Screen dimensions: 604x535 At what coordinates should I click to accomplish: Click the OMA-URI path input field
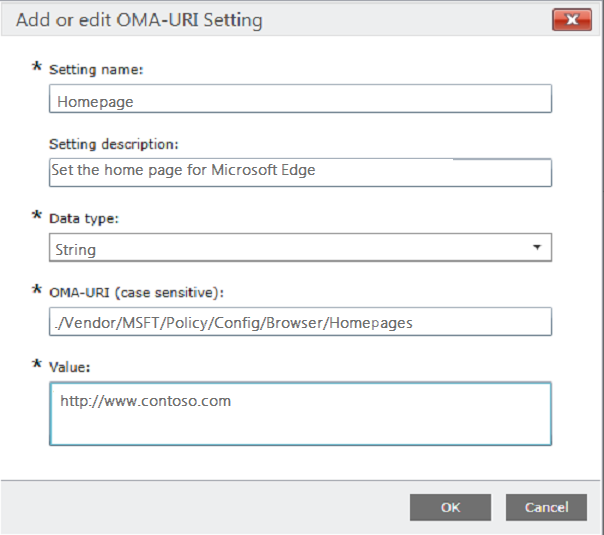pyautogui.click(x=300, y=322)
